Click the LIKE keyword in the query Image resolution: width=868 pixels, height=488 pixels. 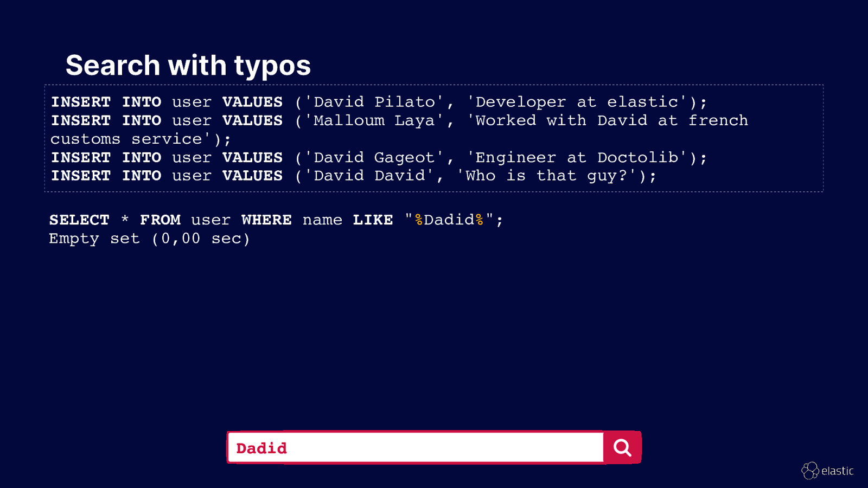click(x=373, y=220)
